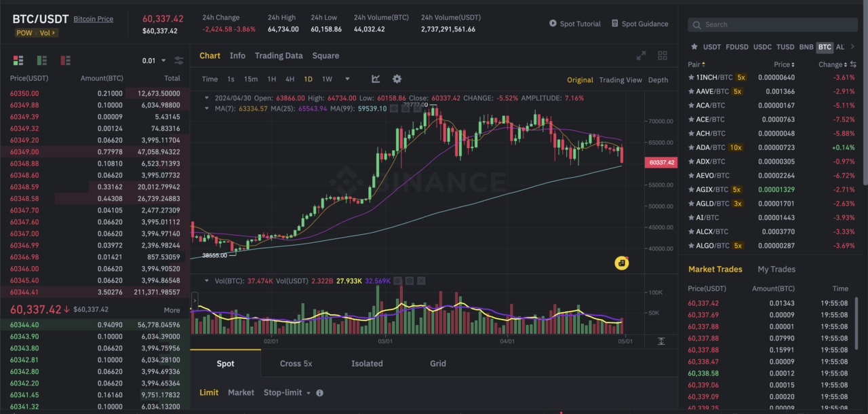Switch to Trading Data tab
The width and height of the screenshot is (868, 414).
(278, 56)
